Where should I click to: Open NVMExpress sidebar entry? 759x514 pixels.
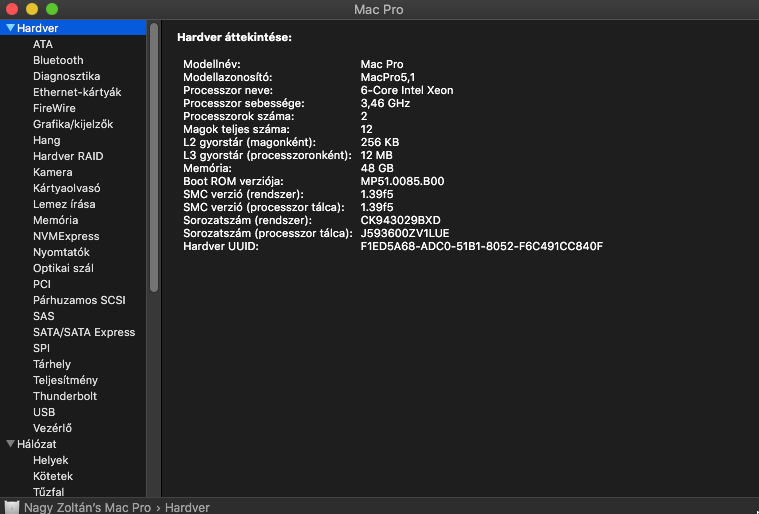pyautogui.click(x=66, y=236)
